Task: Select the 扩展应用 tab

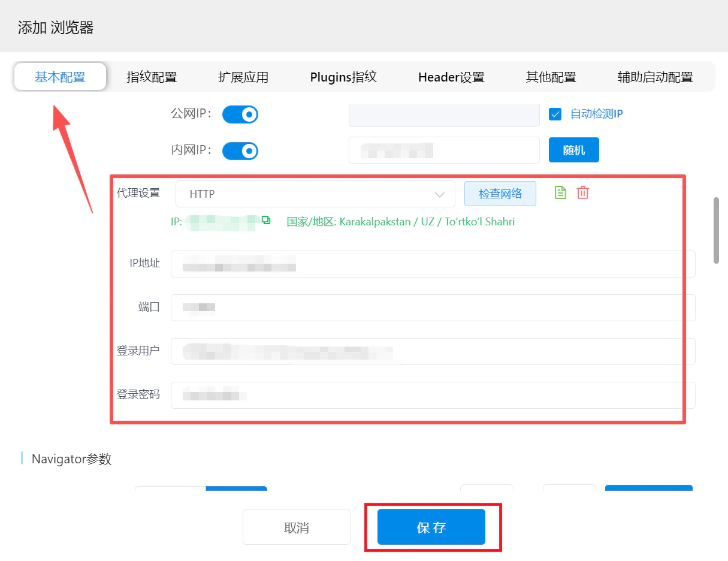Action: tap(243, 77)
